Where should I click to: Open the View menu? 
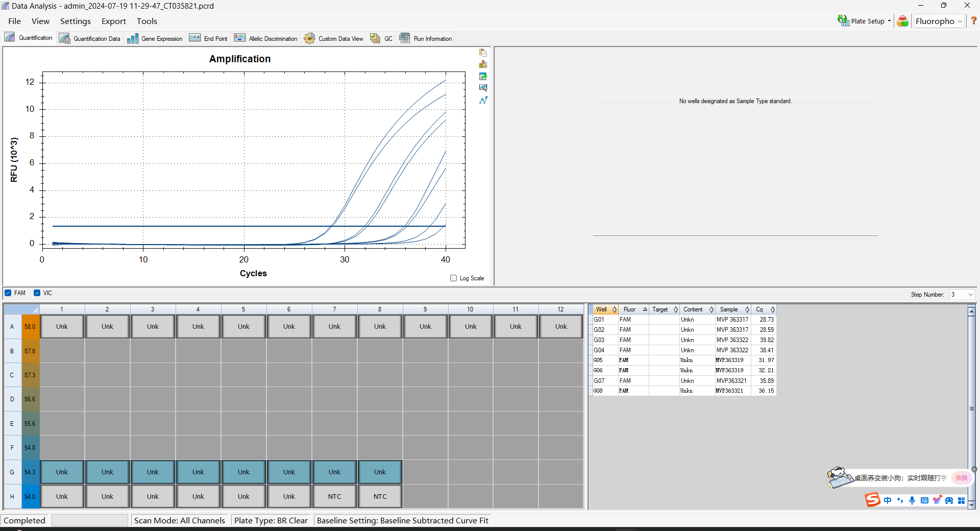40,21
